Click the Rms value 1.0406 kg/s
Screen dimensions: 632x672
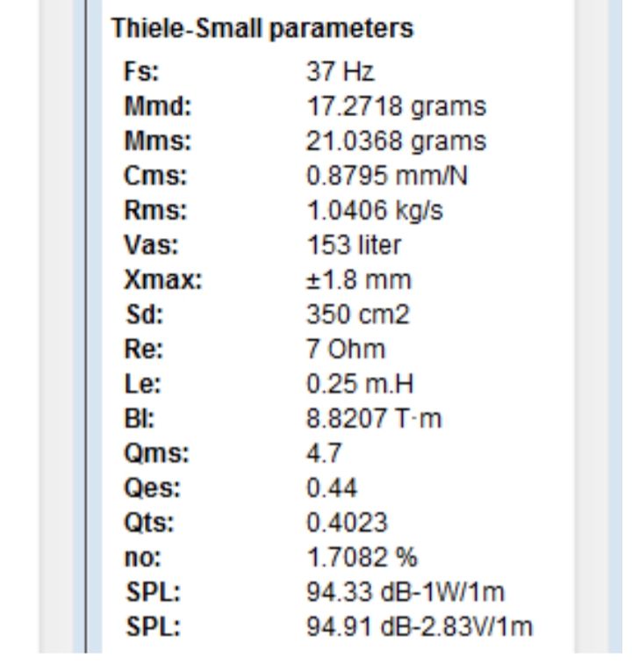[375, 211]
